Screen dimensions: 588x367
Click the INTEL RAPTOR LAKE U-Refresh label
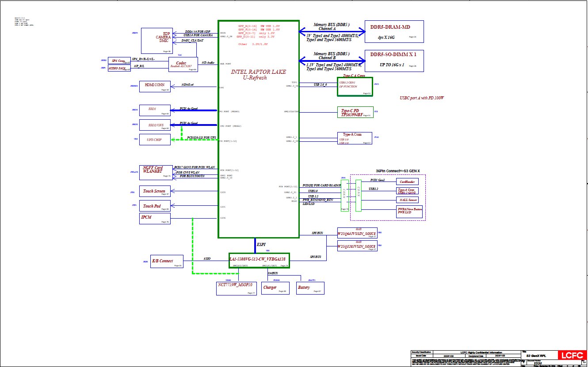pos(258,75)
